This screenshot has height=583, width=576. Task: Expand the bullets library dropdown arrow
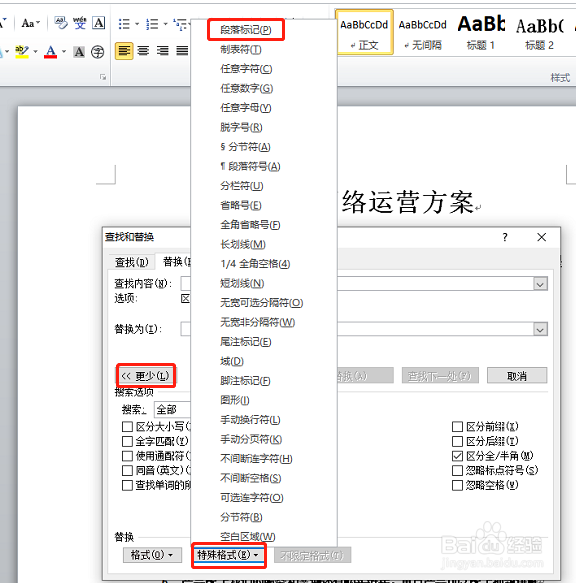(x=137, y=24)
